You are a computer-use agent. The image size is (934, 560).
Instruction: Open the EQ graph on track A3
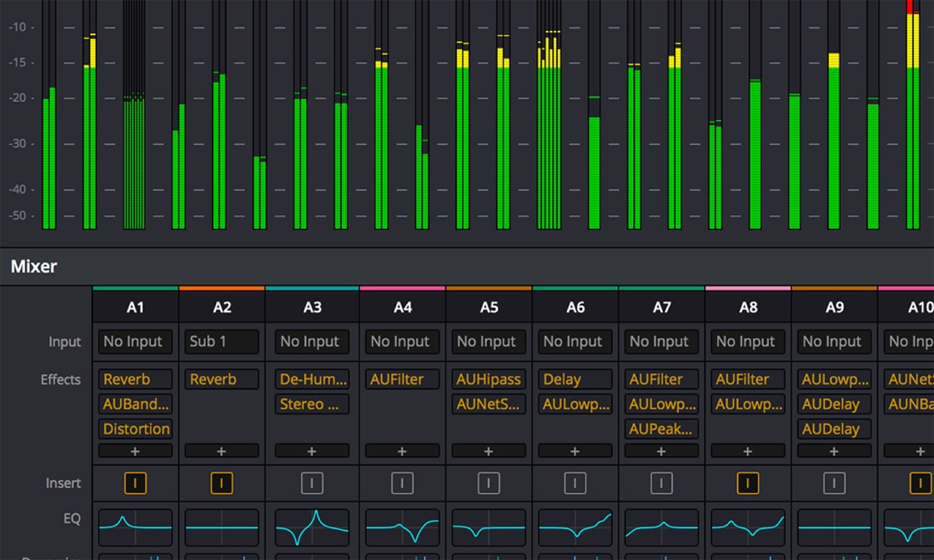click(312, 527)
